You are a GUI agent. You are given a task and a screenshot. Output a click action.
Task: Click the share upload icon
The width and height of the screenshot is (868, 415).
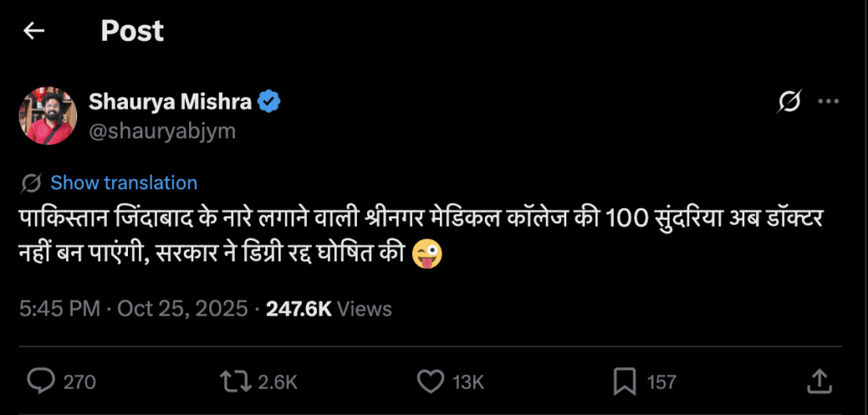(x=819, y=381)
